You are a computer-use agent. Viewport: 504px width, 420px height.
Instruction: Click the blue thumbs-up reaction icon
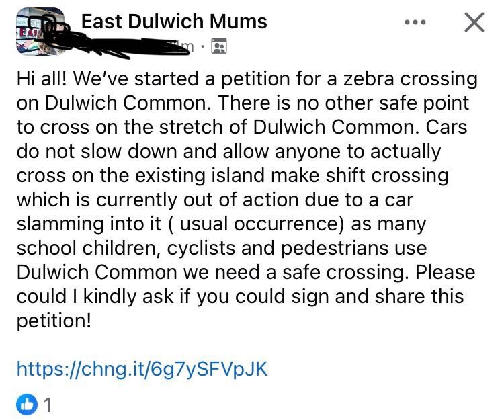click(26, 405)
